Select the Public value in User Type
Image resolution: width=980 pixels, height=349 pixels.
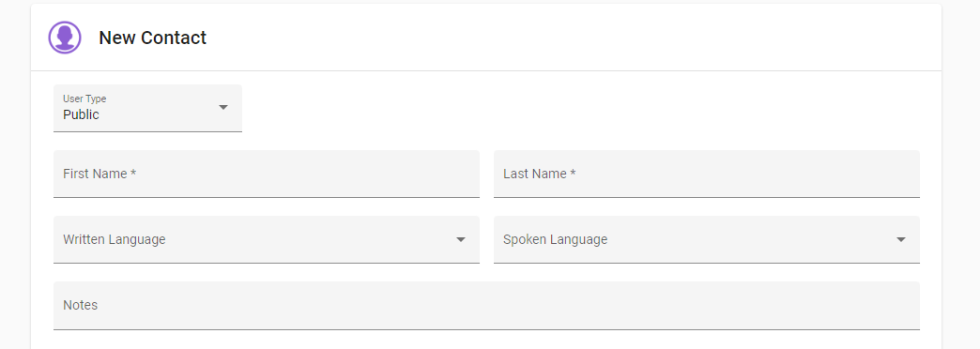[82, 114]
